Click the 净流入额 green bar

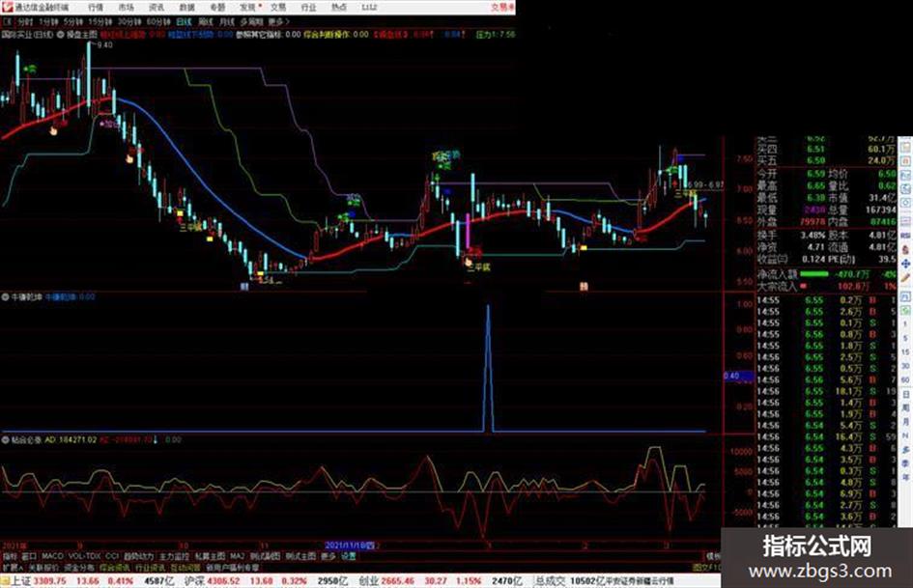coord(814,273)
